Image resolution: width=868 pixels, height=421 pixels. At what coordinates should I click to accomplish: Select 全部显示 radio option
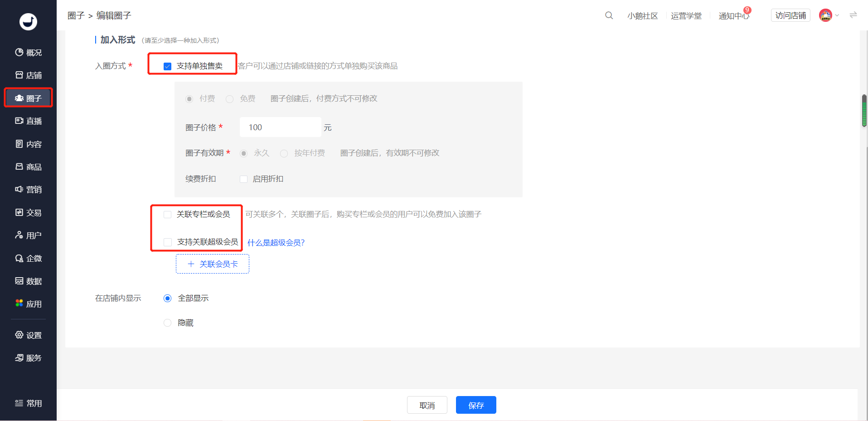[x=167, y=298]
